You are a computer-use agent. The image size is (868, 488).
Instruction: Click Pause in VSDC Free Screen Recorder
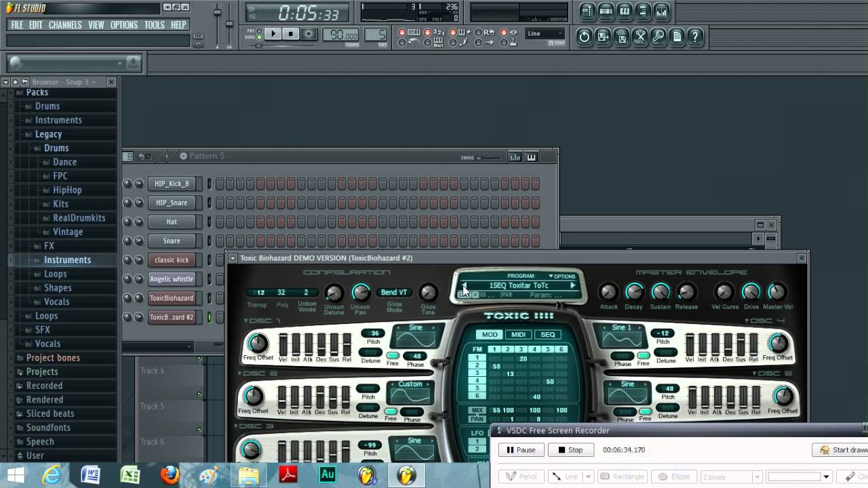tap(519, 450)
